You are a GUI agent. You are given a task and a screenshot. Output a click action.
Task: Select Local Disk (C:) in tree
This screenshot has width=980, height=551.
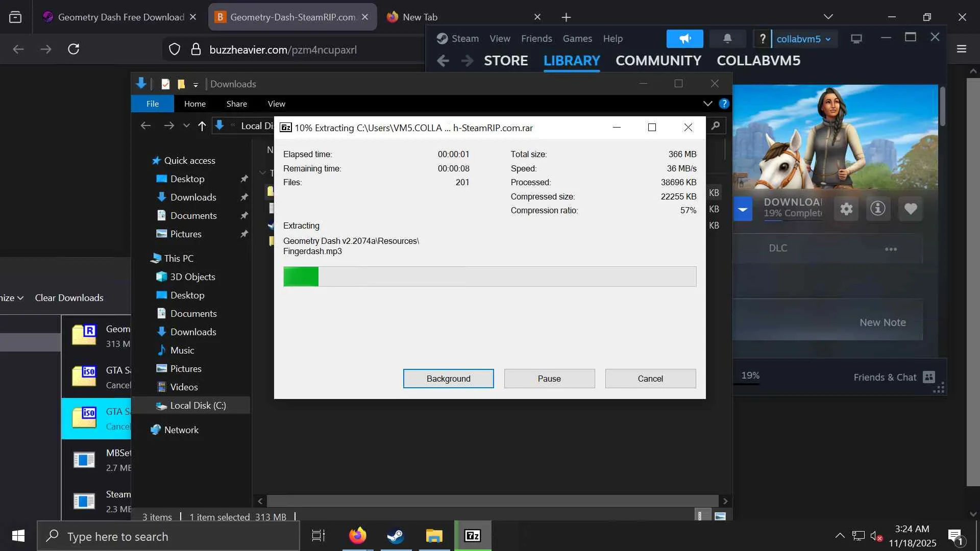click(198, 406)
